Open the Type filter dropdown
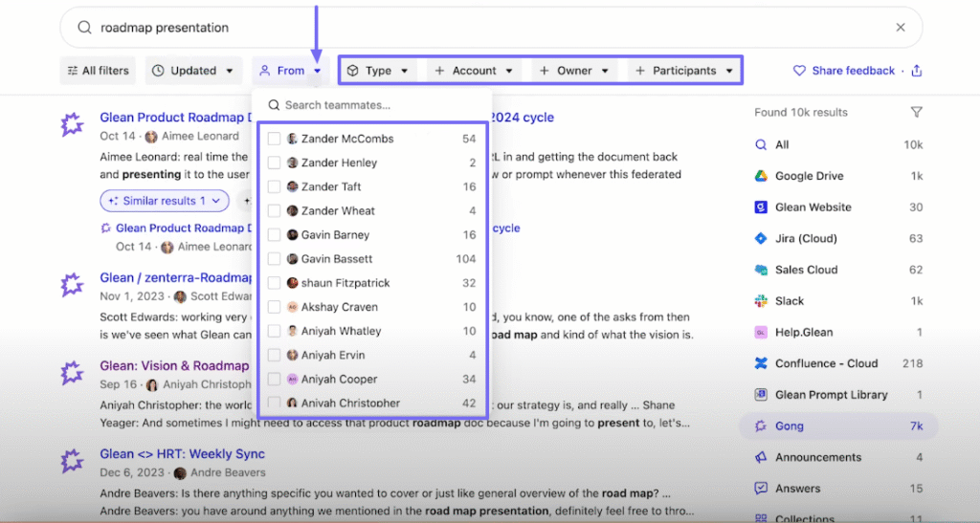Image resolution: width=980 pixels, height=523 pixels. (x=378, y=71)
